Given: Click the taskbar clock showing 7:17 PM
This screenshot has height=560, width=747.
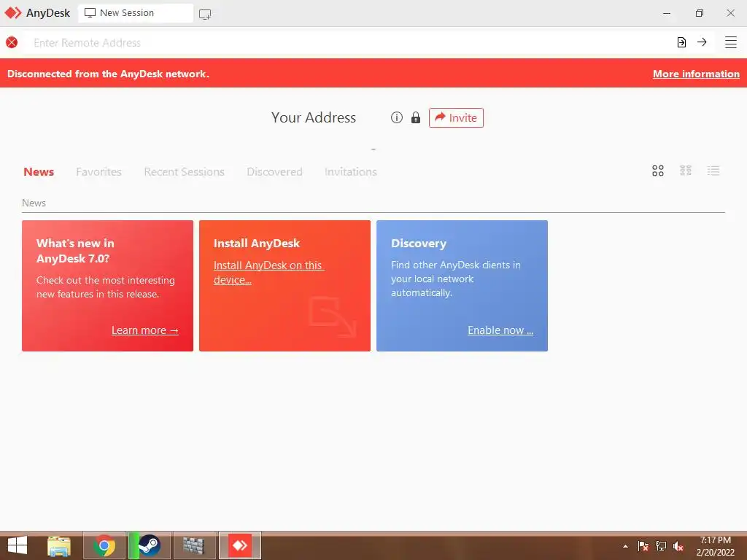Looking at the screenshot, I should tap(715, 546).
